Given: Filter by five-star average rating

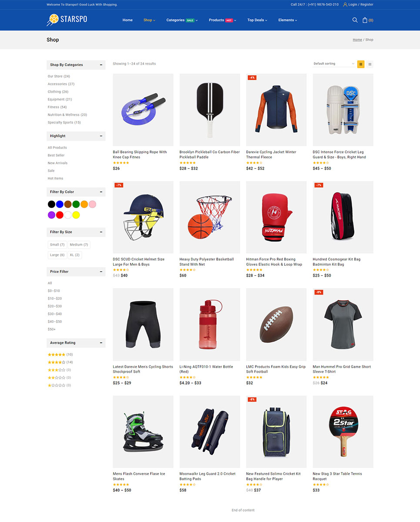Looking at the screenshot, I should (60, 355).
